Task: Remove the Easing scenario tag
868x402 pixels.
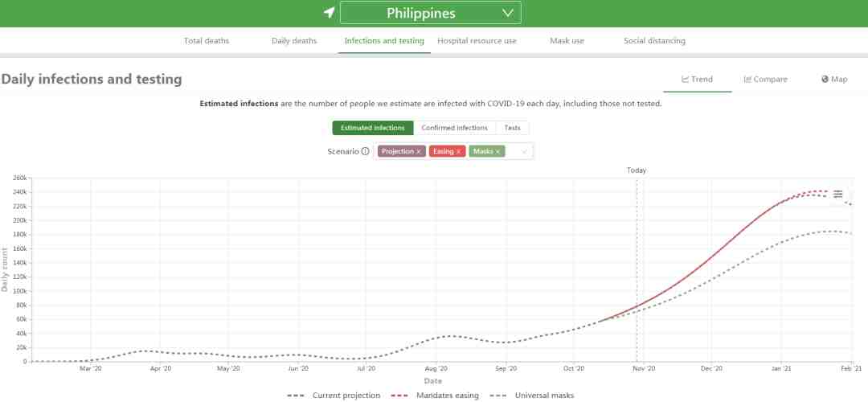Action: point(458,152)
